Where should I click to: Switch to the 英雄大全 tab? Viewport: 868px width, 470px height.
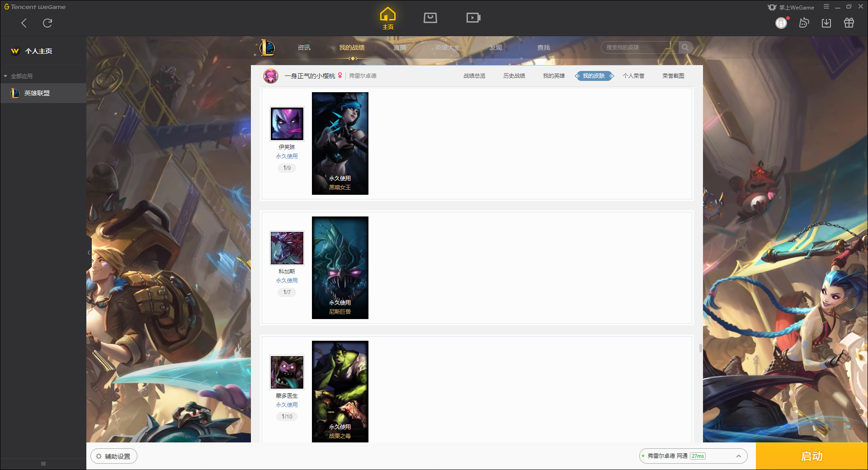coord(448,47)
